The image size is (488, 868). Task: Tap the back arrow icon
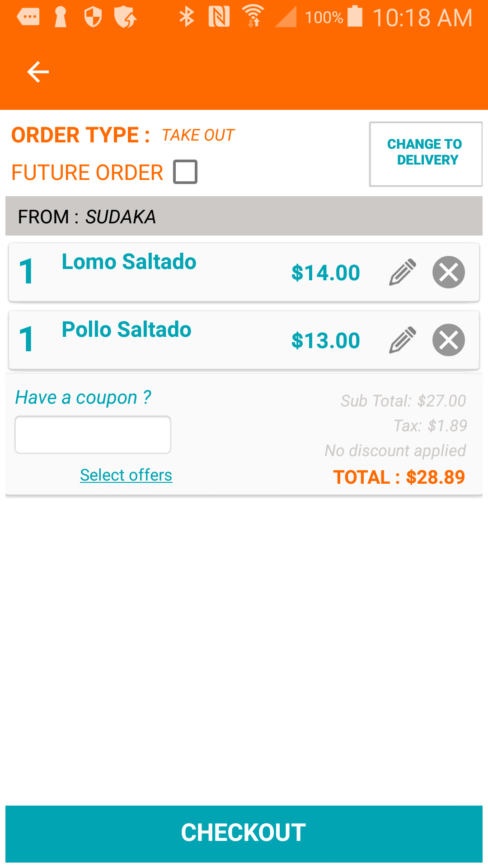coord(38,72)
